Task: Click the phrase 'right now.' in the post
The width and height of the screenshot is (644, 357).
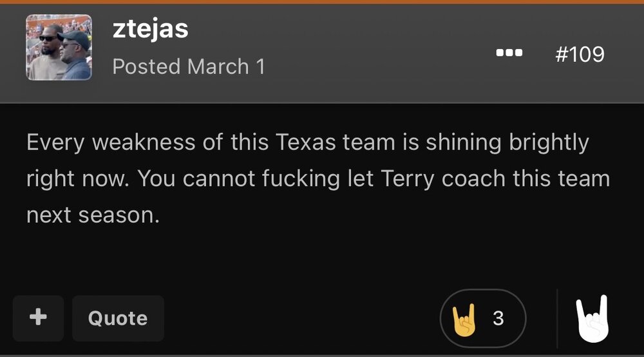Action: (x=77, y=179)
